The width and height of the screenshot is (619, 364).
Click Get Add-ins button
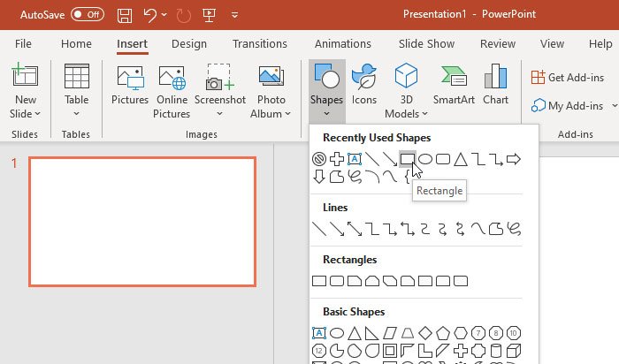[x=568, y=77]
